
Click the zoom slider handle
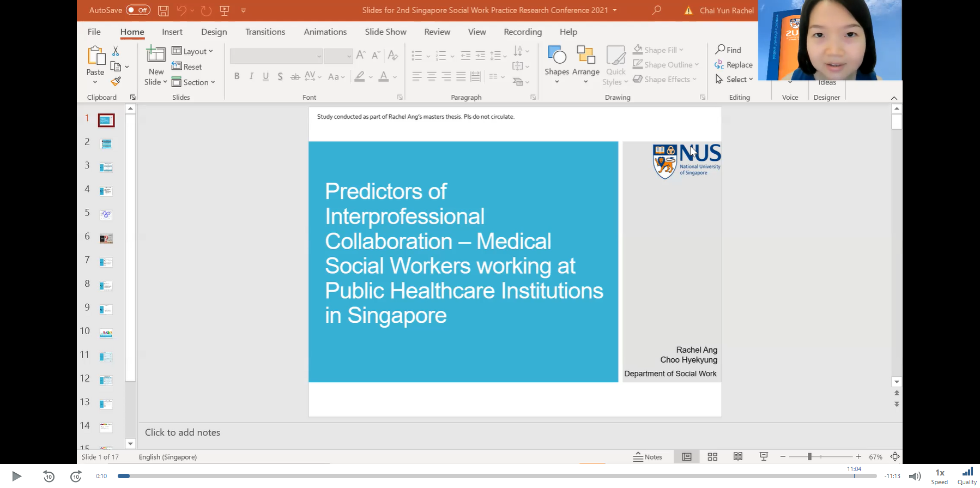pos(809,457)
